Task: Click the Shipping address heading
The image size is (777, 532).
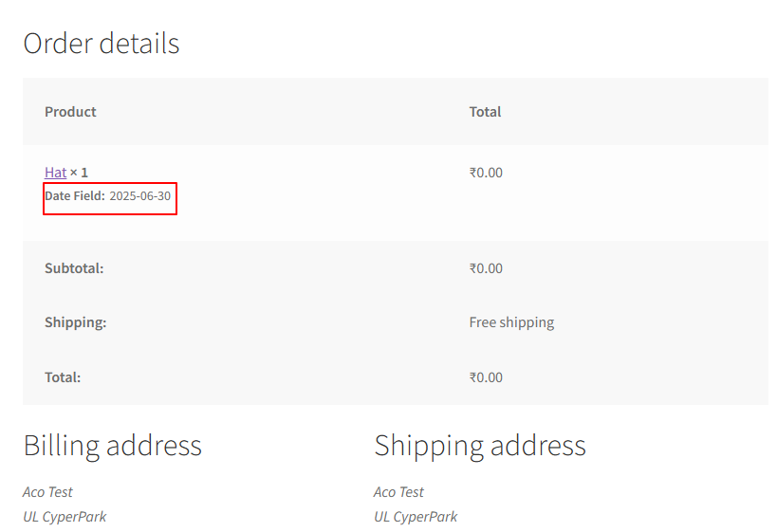Action: pyautogui.click(x=480, y=446)
